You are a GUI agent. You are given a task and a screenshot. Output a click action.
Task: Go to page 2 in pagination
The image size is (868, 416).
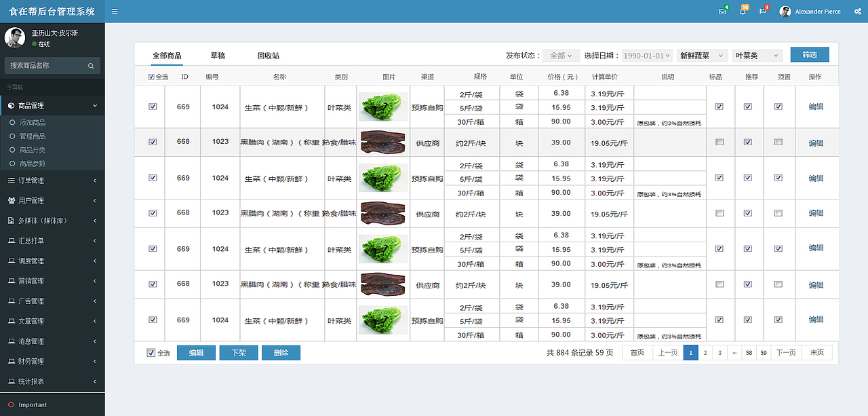705,353
